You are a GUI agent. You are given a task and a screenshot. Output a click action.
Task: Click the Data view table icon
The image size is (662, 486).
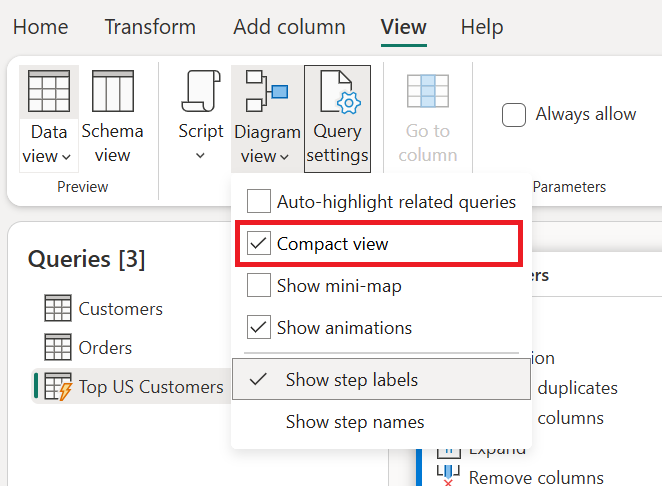pyautogui.click(x=48, y=92)
